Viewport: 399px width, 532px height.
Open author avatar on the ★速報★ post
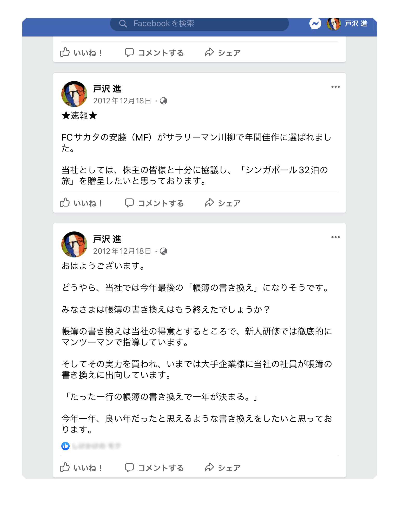point(74,94)
